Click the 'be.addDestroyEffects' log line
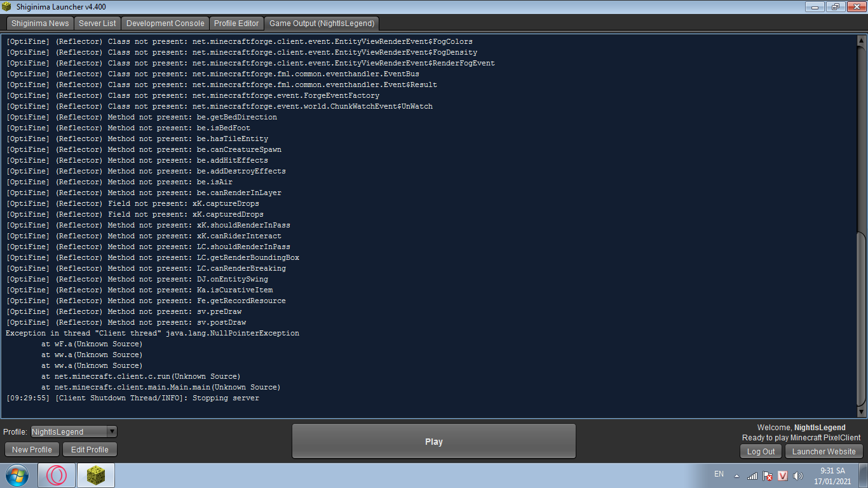Screen dimensions: 868x488 click(146, 171)
